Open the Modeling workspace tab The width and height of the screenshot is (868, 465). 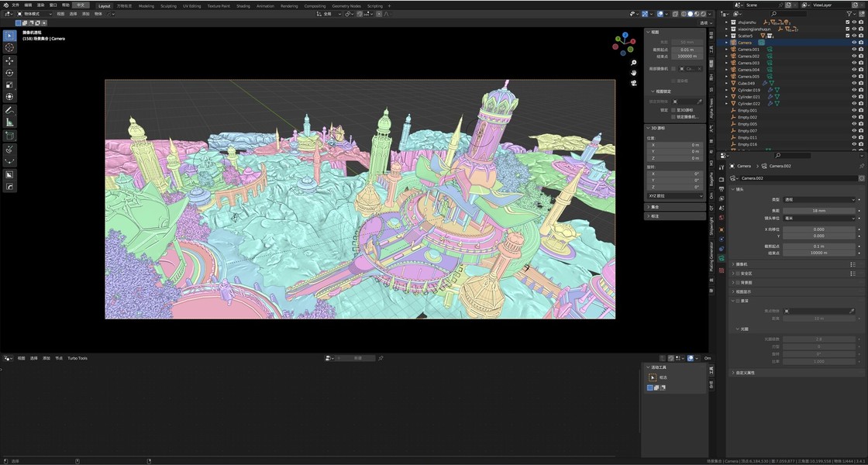(146, 6)
